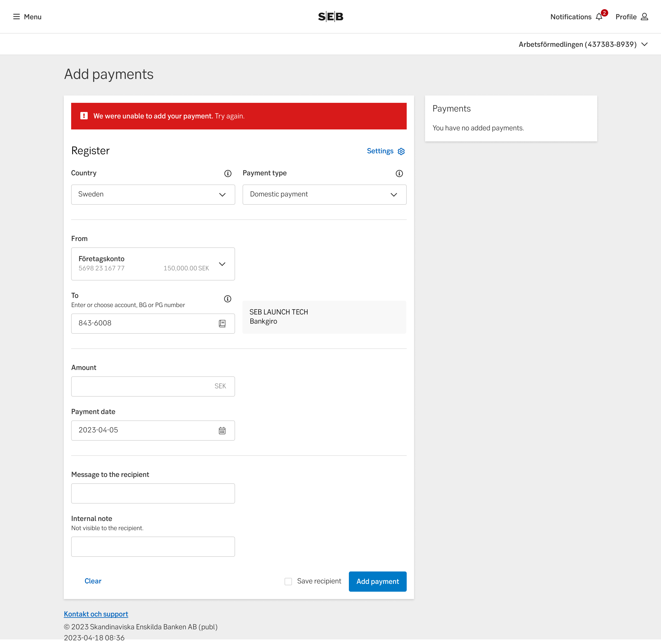Show Country field info icon
The width and height of the screenshot is (661, 644).
click(x=228, y=173)
